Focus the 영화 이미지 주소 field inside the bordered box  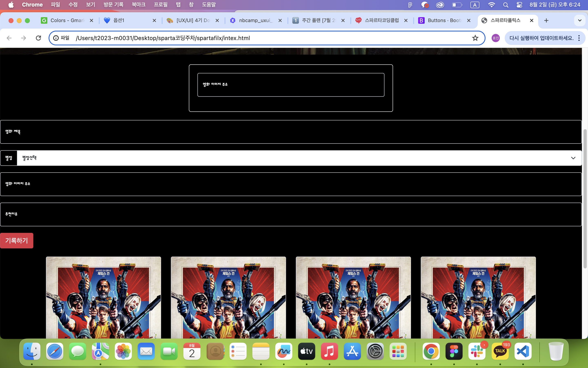291,85
